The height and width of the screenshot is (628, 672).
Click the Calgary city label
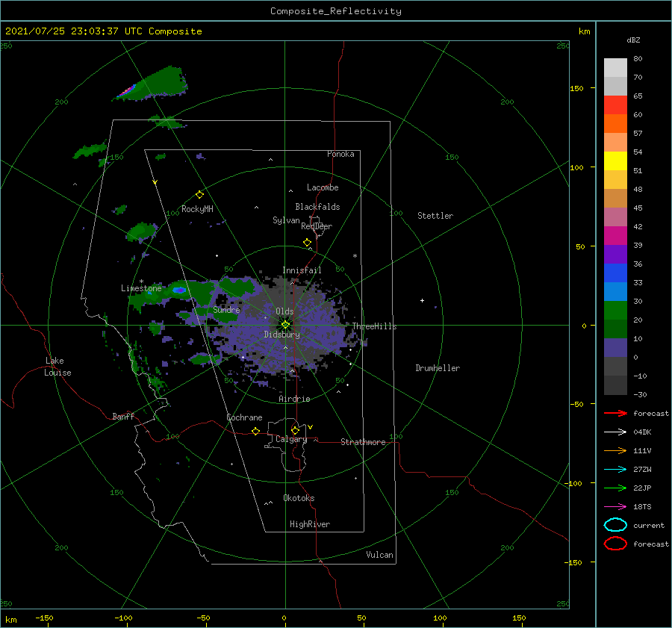[291, 439]
